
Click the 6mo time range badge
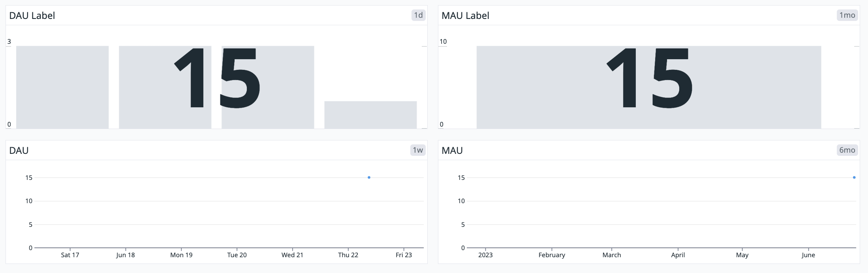(x=847, y=150)
